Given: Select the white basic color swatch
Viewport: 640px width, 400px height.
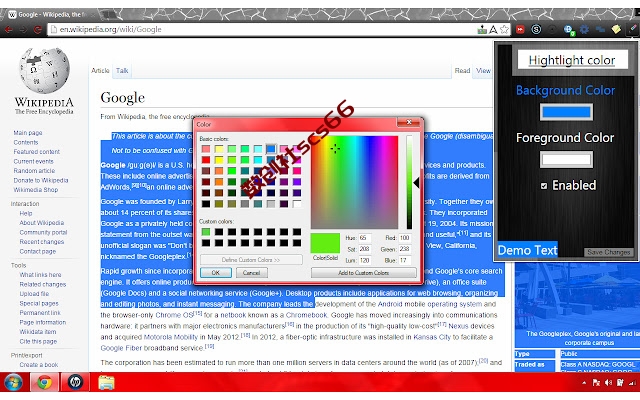Looking at the screenshot, I should coord(297,204).
